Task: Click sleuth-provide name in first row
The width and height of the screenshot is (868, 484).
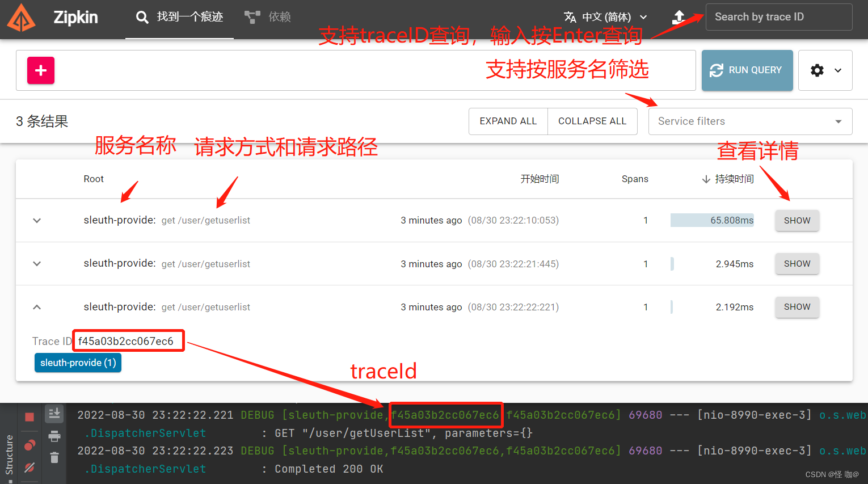Action: click(120, 220)
